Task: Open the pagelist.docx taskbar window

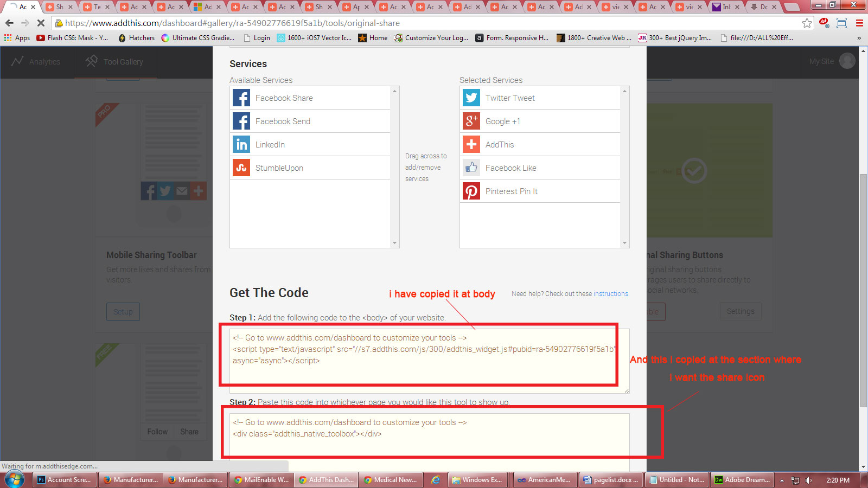Action: click(x=612, y=480)
